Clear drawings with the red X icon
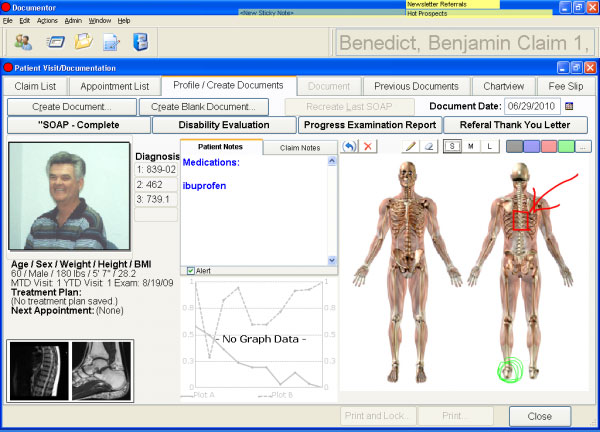This screenshot has width=600, height=432. [368, 146]
